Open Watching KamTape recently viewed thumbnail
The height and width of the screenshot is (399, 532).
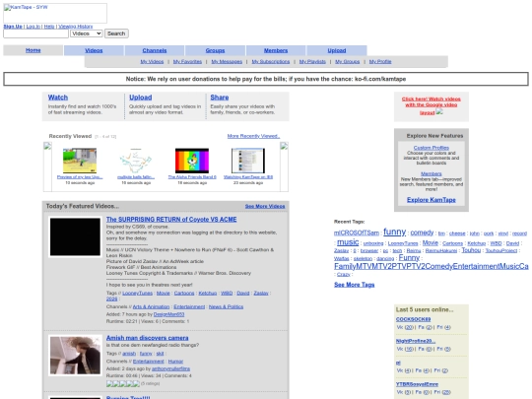(248, 161)
